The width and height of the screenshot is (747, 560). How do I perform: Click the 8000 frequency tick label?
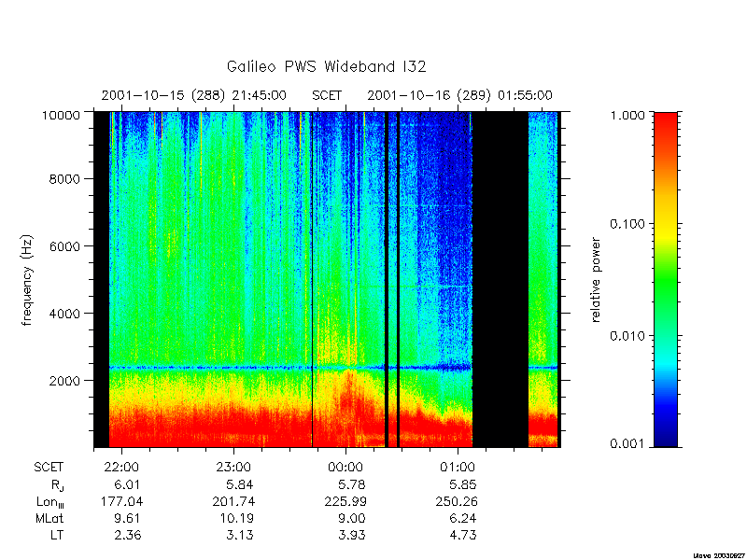(65, 179)
